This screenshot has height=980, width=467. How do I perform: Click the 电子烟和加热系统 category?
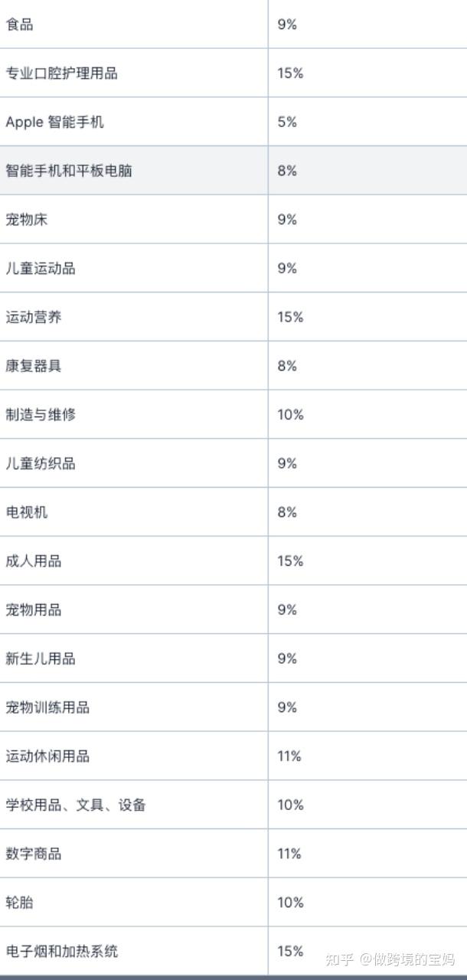pos(62,952)
